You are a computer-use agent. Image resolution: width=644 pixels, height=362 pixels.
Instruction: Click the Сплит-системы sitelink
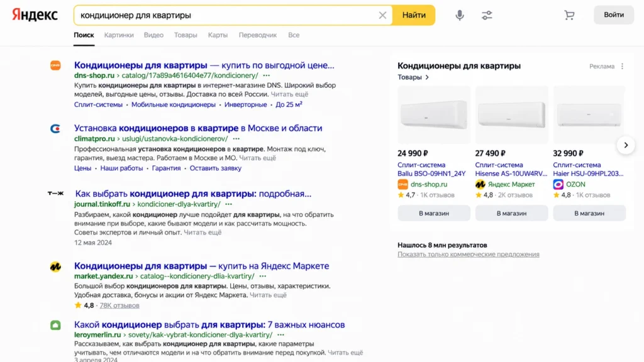(x=98, y=105)
